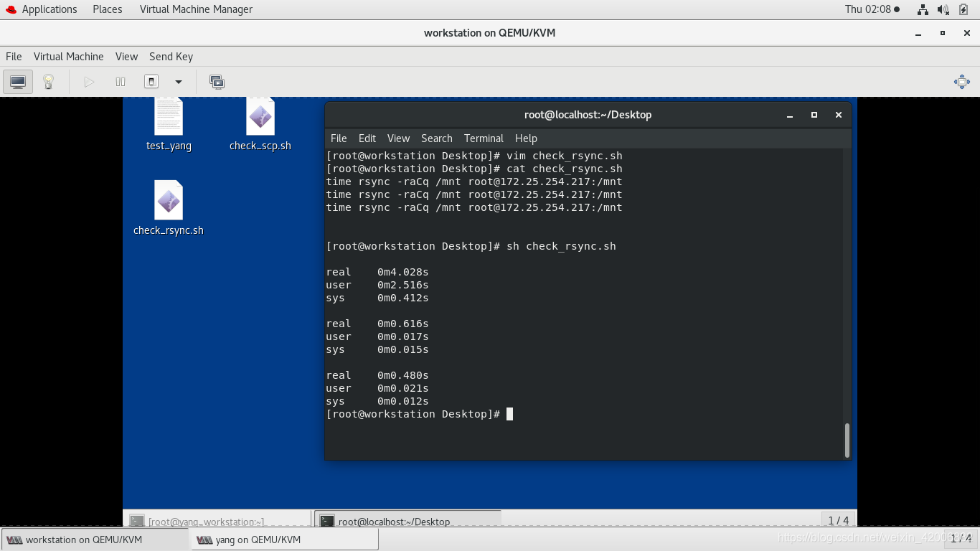The height and width of the screenshot is (551, 980).
Task: Click guest workspace switcher 1 / 4
Action: pyautogui.click(x=838, y=520)
